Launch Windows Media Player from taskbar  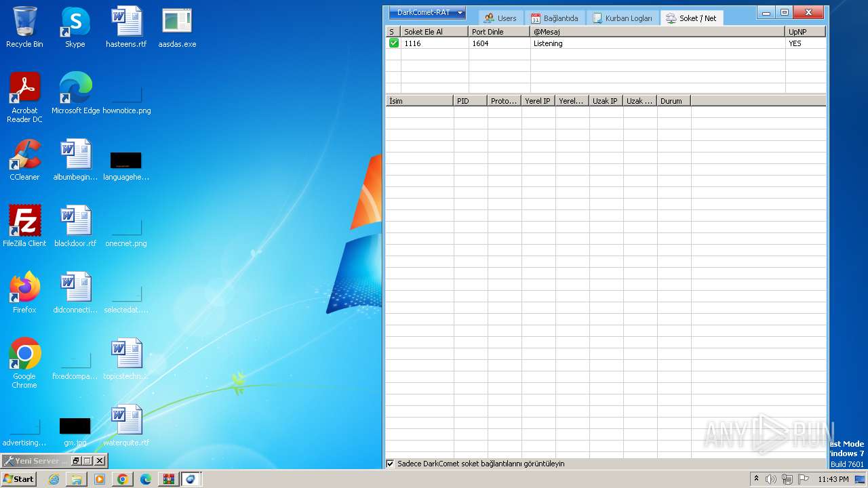click(x=100, y=479)
